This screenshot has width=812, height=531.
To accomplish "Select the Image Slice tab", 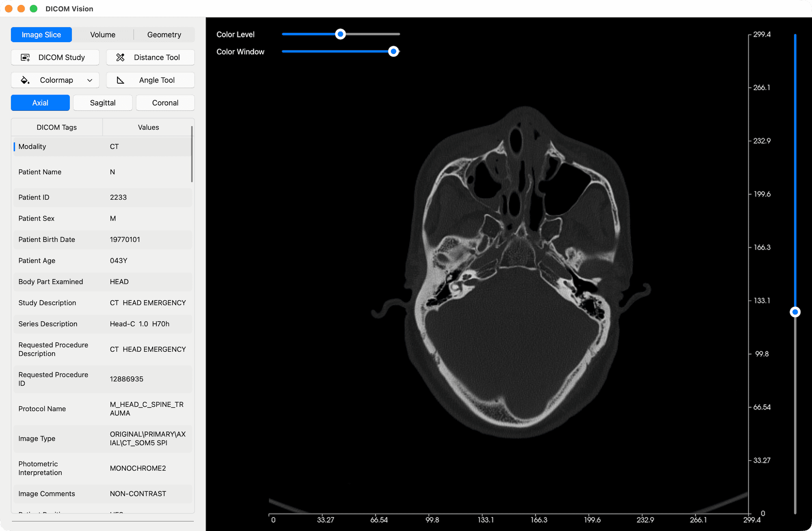I will pos(41,34).
